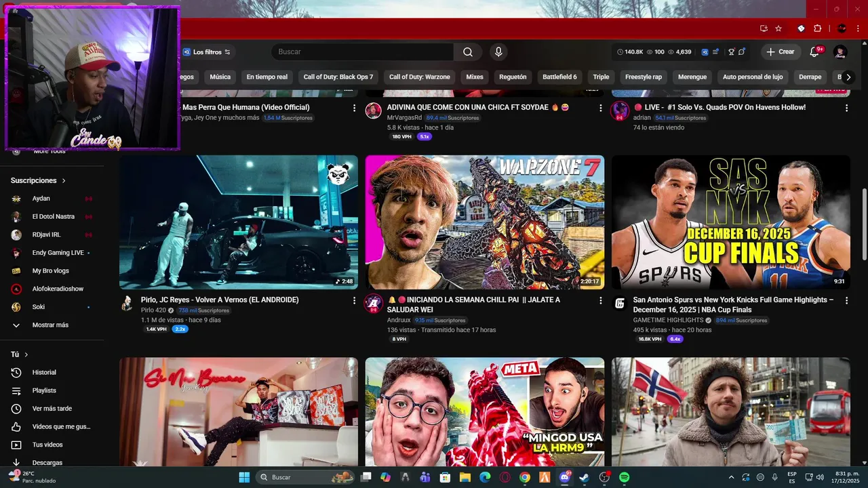Select the Mixes chip
Viewport: 868px width, 488px height.
pos(475,77)
